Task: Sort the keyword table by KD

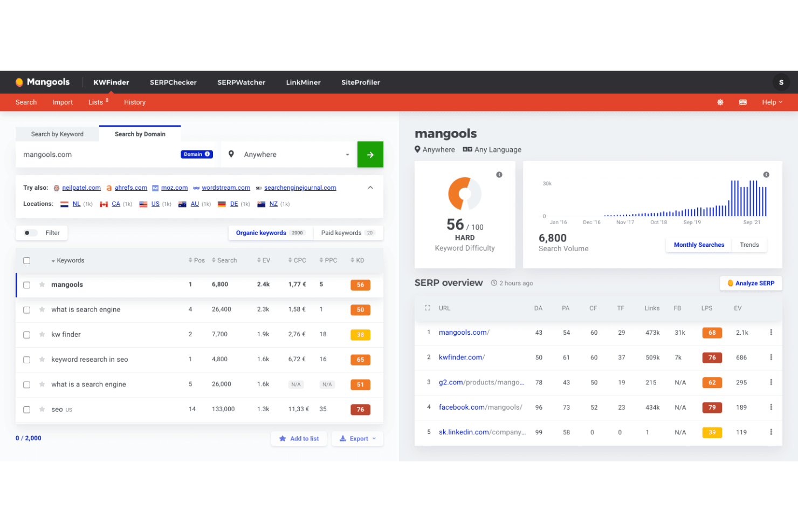Action: (x=357, y=260)
